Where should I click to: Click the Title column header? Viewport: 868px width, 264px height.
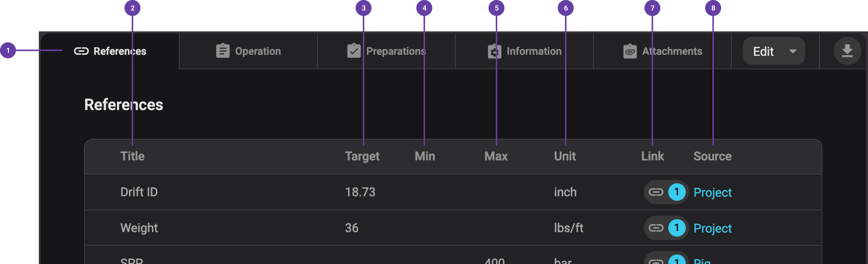click(132, 156)
